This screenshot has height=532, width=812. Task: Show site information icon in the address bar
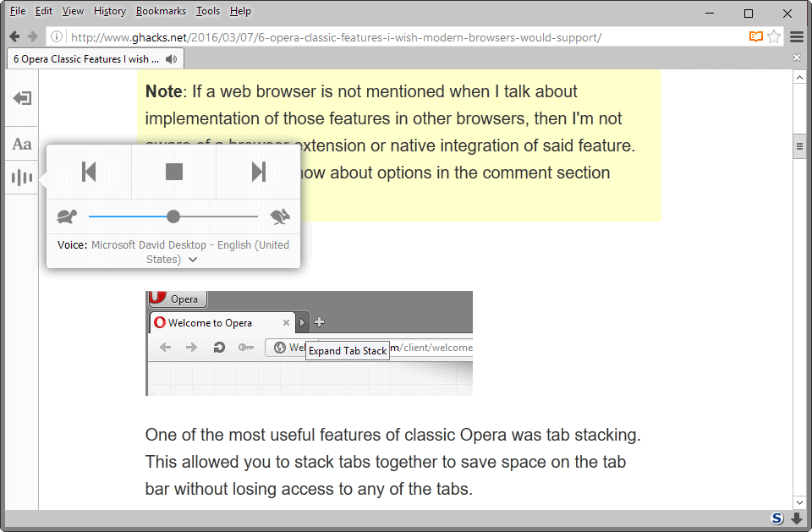[x=56, y=37]
